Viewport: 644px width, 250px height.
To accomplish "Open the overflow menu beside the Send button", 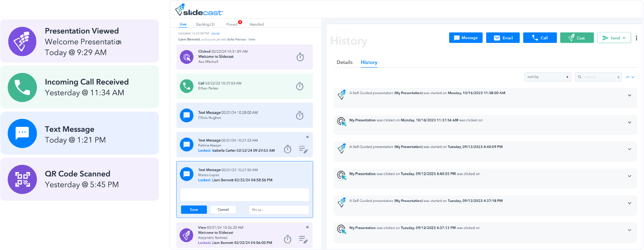I will pos(636,38).
